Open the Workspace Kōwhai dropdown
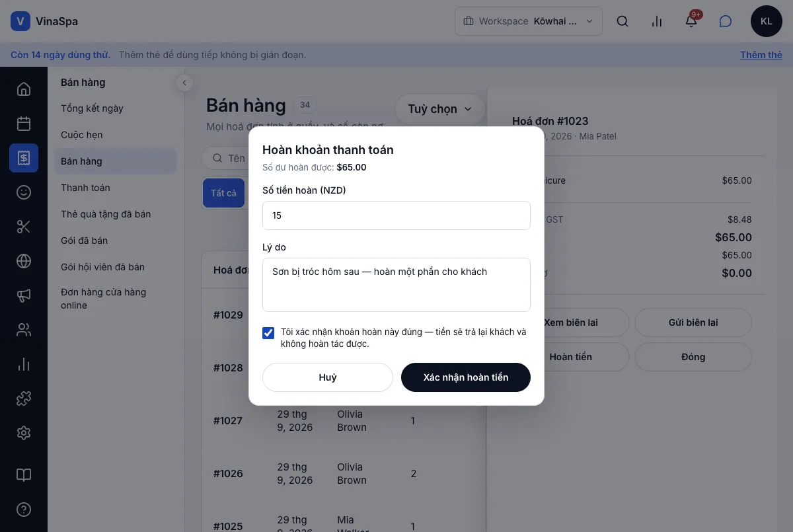The height and width of the screenshot is (532, 793). (529, 21)
